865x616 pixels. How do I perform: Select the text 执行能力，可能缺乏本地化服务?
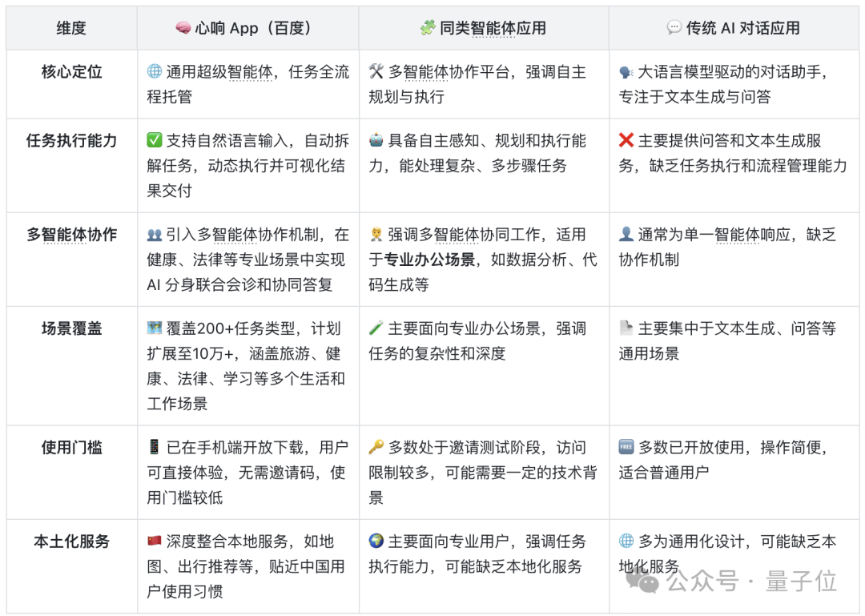point(475,566)
